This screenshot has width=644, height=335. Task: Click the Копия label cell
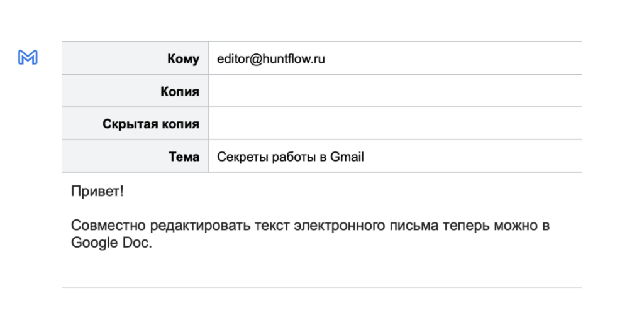pyautogui.click(x=135, y=91)
